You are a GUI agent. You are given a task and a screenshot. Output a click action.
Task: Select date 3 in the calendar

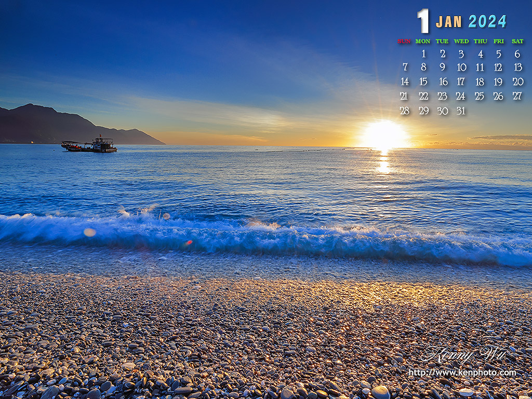461,54
